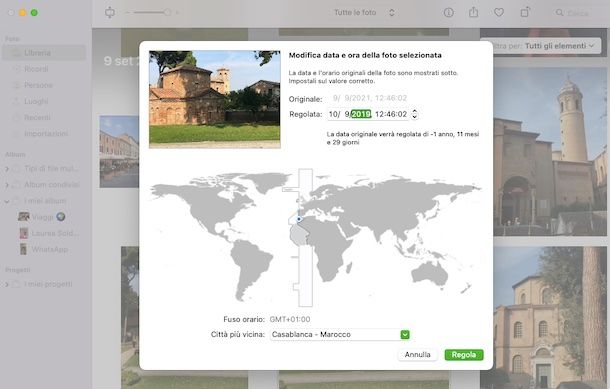The width and height of the screenshot is (610, 389).
Task: Adjust the thumbnail zoom slider
Action: (x=152, y=12)
